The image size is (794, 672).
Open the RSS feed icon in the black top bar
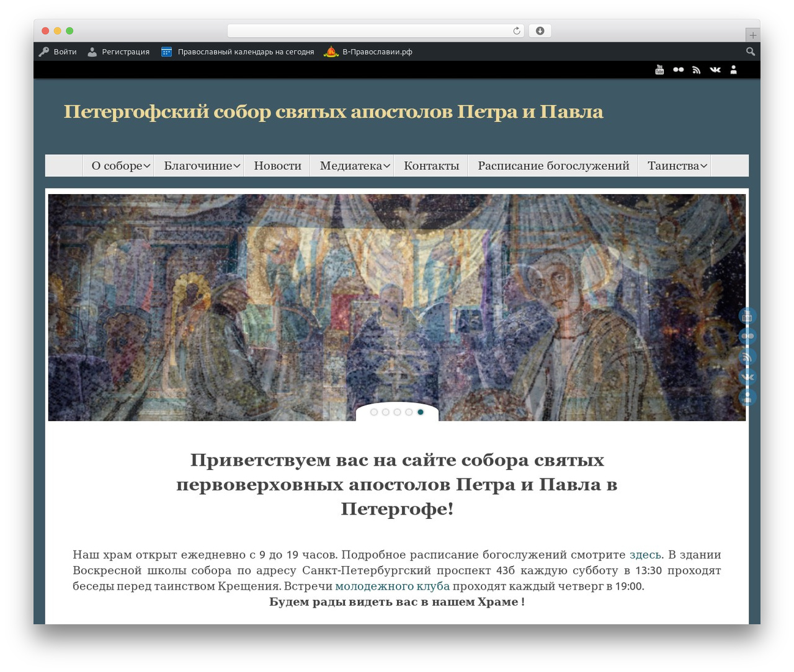[x=697, y=69]
